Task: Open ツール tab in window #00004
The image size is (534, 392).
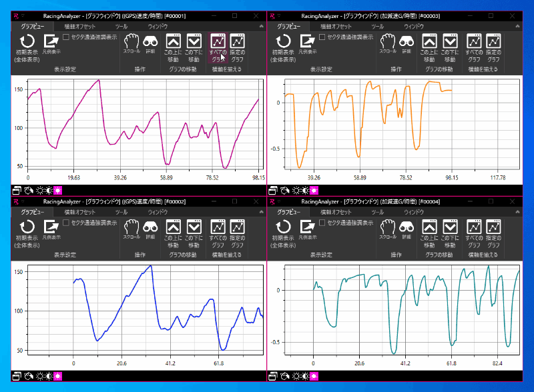Action: (x=377, y=212)
